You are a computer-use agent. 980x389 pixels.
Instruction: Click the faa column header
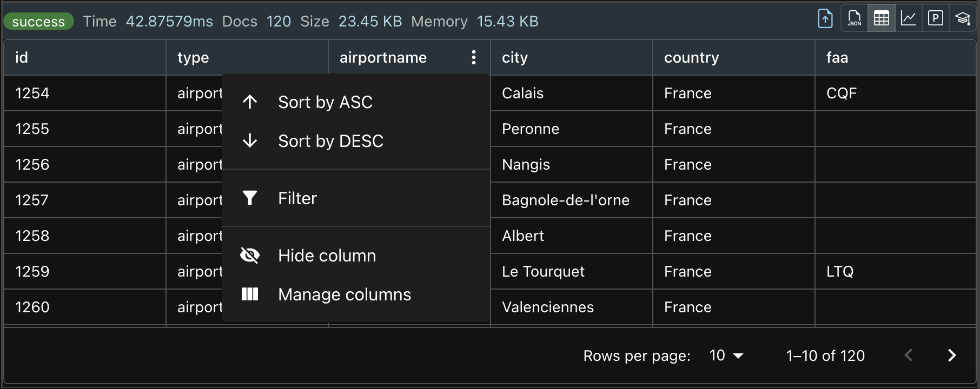pyautogui.click(x=896, y=57)
